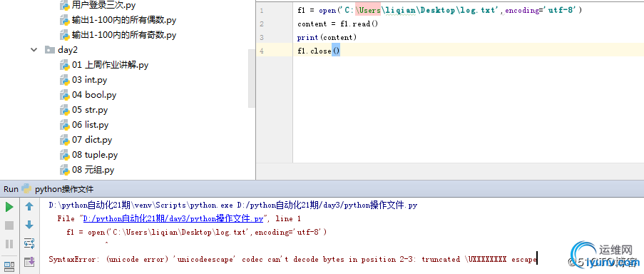The height and width of the screenshot is (274, 644).
Task: Click the gray Stop square icon
Action: point(9,225)
